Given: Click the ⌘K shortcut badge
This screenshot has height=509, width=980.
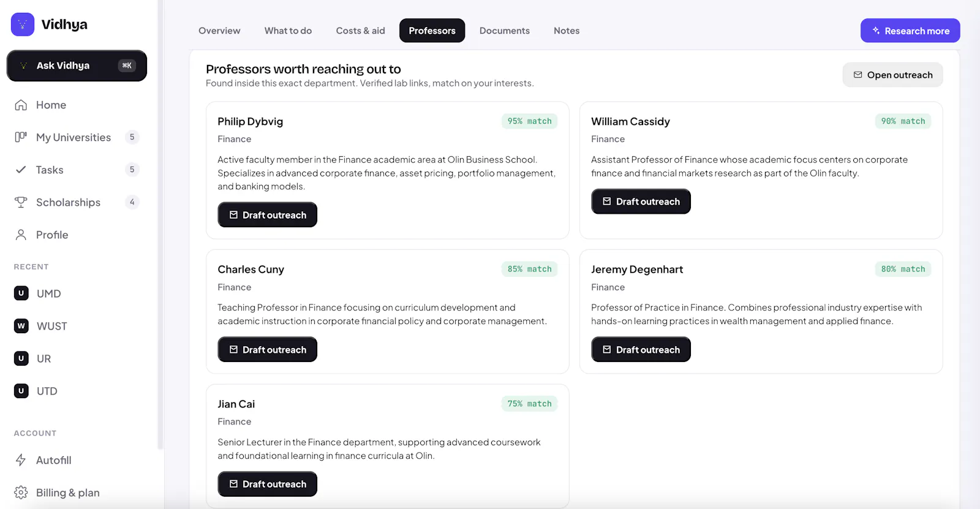Looking at the screenshot, I should click(127, 66).
